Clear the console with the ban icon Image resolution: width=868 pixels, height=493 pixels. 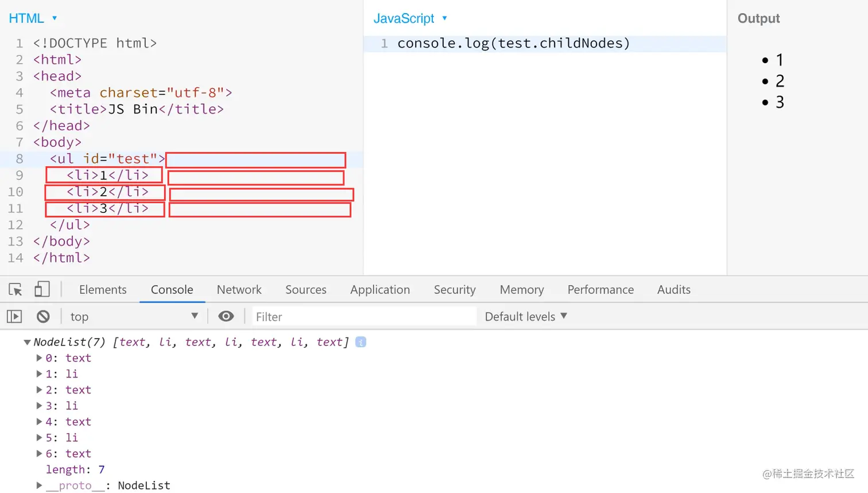[x=43, y=316]
